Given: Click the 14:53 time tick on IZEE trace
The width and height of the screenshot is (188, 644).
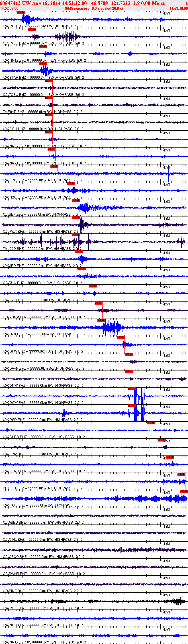Looking at the screenshot, I should [165, 595].
